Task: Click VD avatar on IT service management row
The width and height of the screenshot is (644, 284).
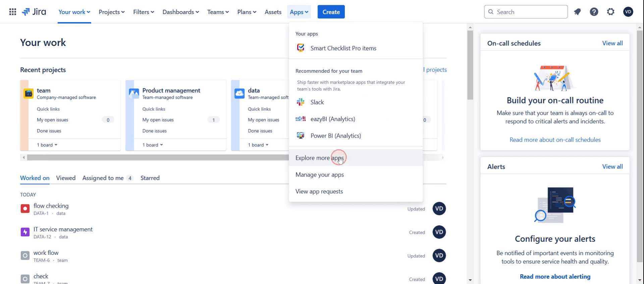Action: [439, 232]
